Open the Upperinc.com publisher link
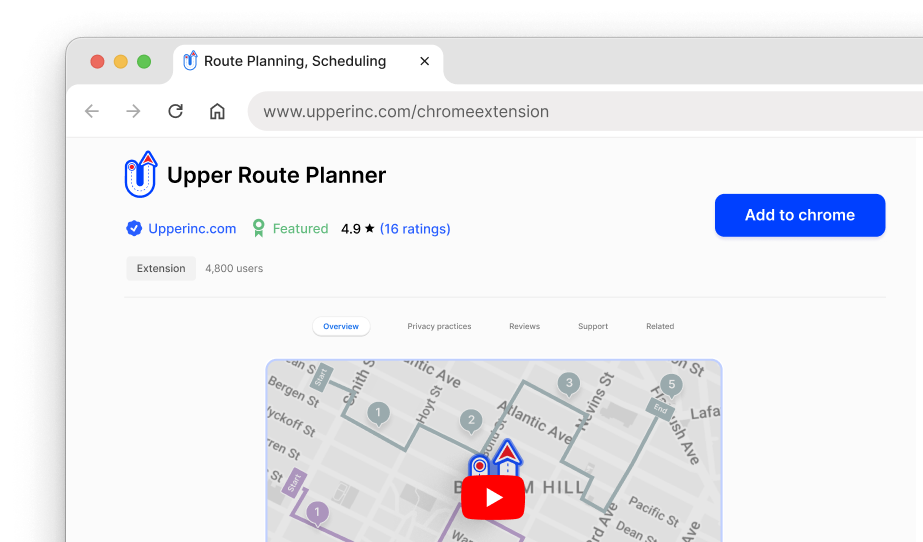 pyautogui.click(x=192, y=228)
